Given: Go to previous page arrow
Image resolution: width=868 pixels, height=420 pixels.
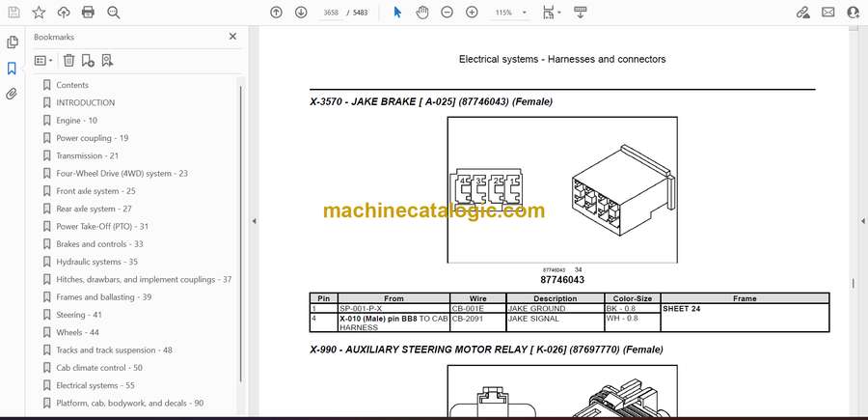Looking at the screenshot, I should pos(276,13).
